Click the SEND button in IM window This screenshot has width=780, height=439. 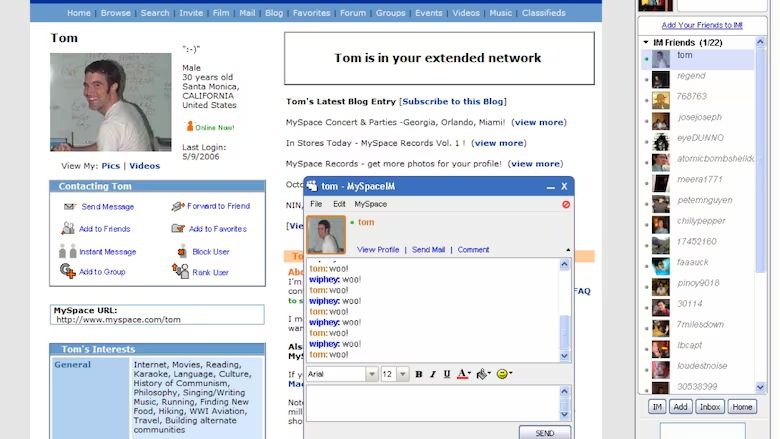545,432
